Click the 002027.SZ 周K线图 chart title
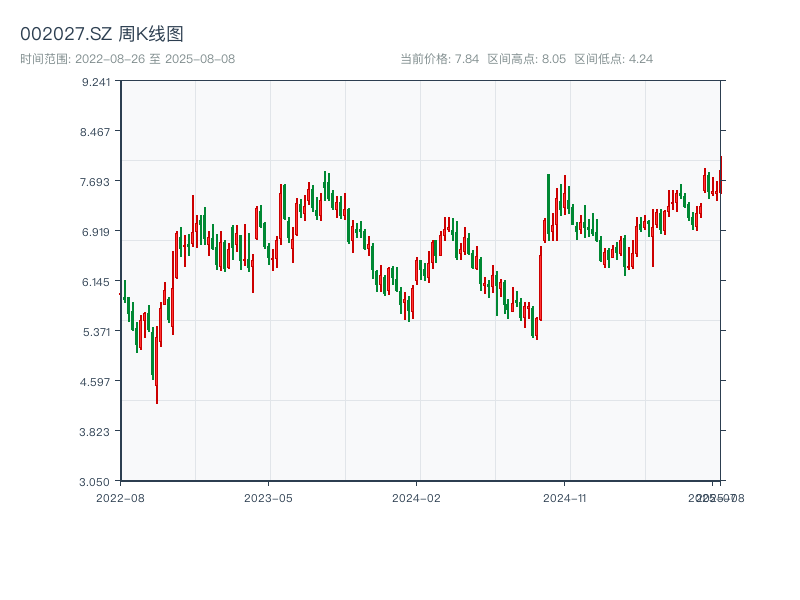This screenshot has width=800, height=600. [102, 34]
